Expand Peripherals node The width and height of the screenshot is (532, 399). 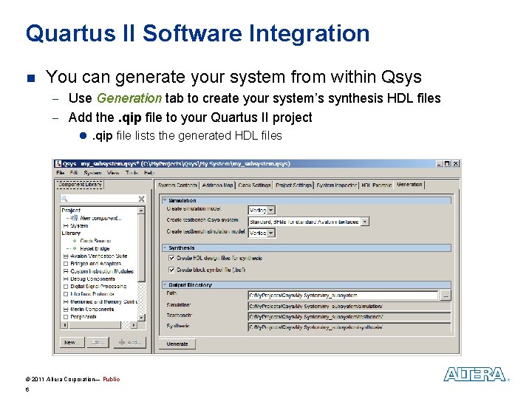click(66, 317)
